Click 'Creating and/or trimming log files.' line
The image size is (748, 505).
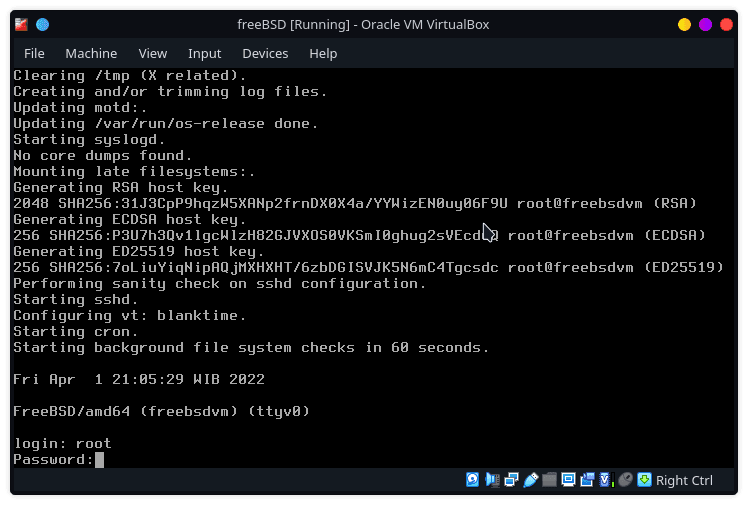pyautogui.click(x=170, y=91)
